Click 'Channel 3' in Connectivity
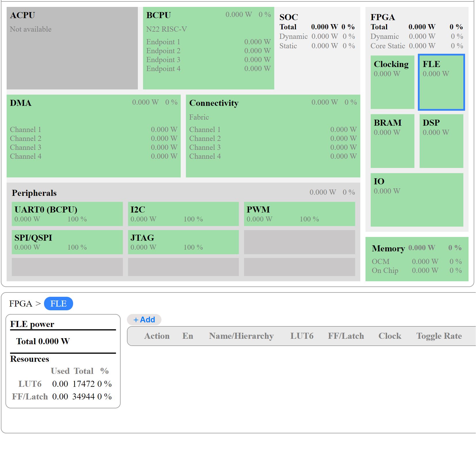 click(x=205, y=147)
